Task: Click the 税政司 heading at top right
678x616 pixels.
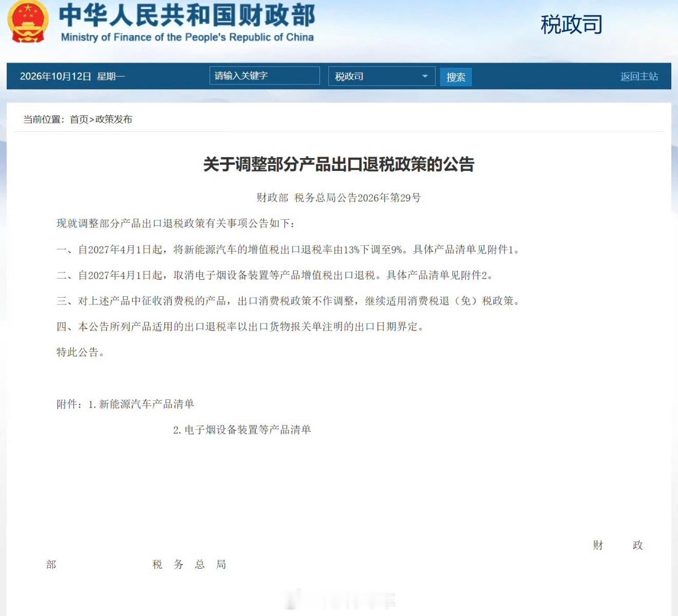Action: (571, 24)
